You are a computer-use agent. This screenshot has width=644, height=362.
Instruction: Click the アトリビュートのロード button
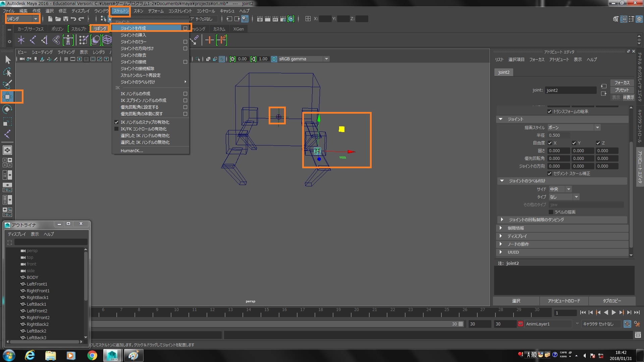click(564, 301)
